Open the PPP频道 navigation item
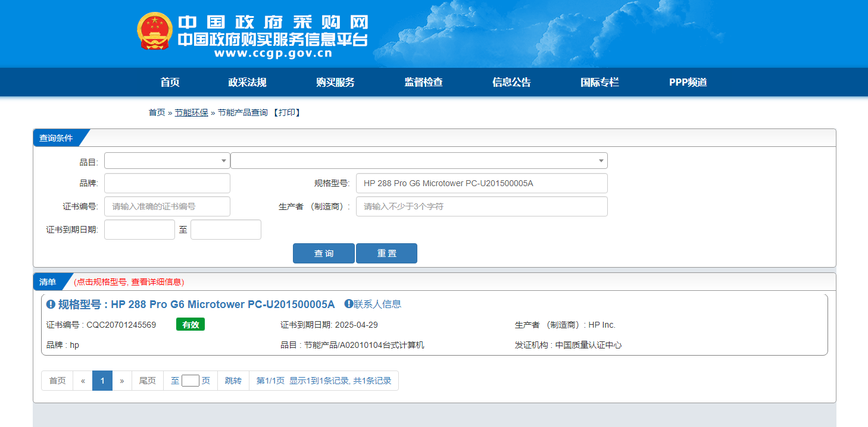 tap(688, 83)
